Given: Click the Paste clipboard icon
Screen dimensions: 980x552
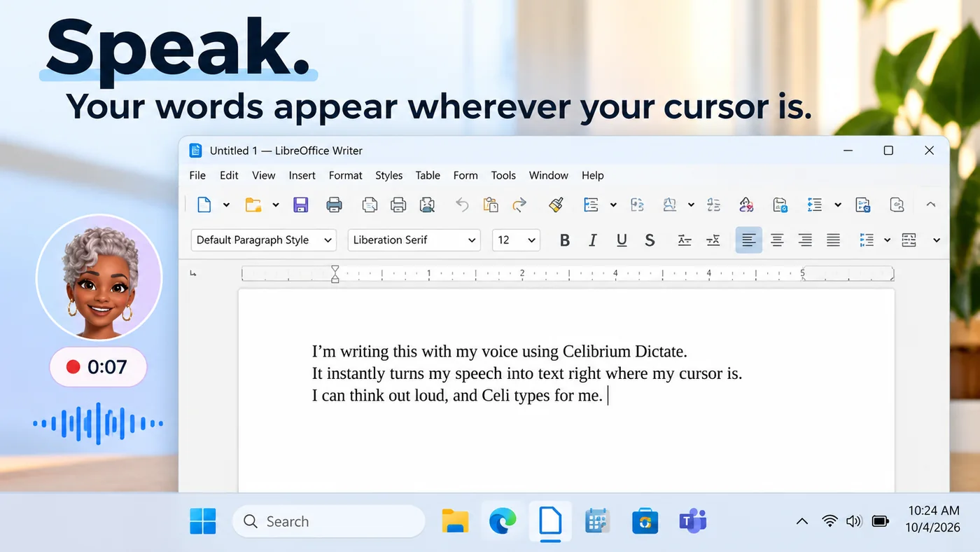Looking at the screenshot, I should (491, 205).
